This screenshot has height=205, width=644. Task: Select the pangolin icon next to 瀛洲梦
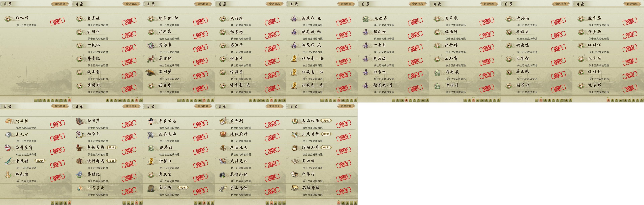pyautogui.click(x=151, y=72)
